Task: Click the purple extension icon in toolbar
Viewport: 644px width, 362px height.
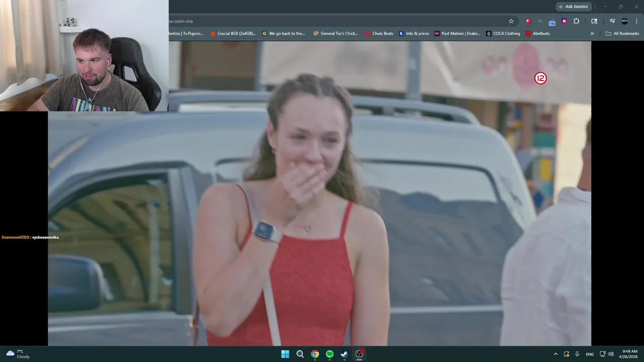Action: click(x=564, y=21)
